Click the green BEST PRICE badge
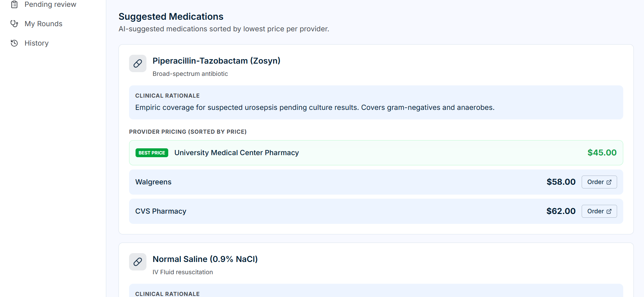 (152, 153)
